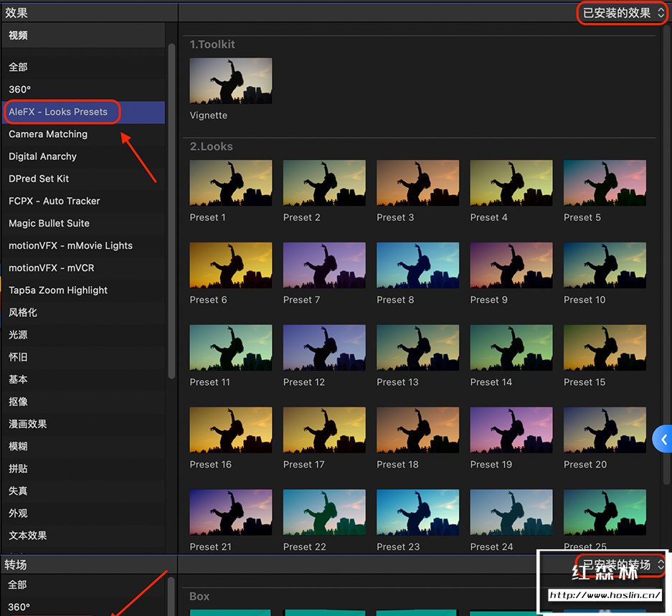The image size is (672, 616).
Task: Select the 光源 effects category
Action: click(83, 335)
